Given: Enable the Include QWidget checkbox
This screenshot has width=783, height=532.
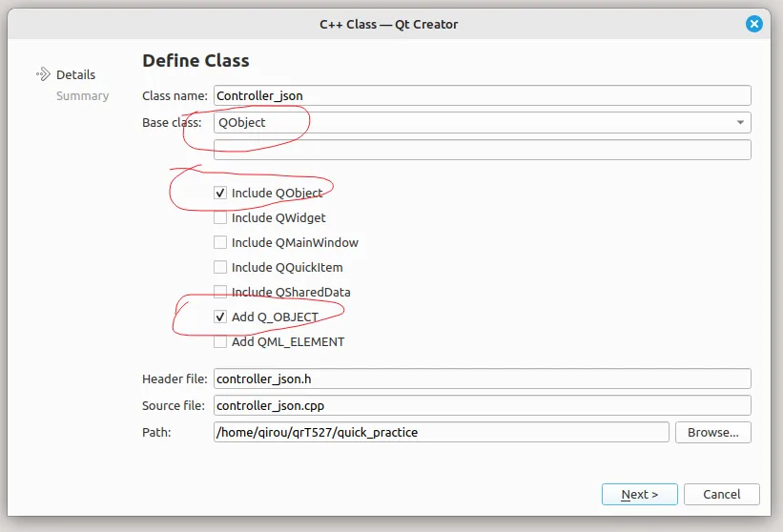Looking at the screenshot, I should click(x=220, y=217).
